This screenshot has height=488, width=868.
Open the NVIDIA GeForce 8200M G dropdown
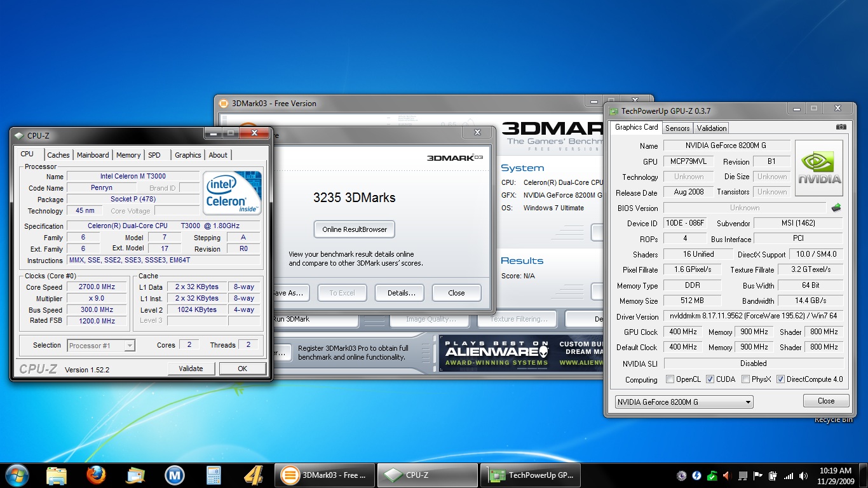coord(684,402)
